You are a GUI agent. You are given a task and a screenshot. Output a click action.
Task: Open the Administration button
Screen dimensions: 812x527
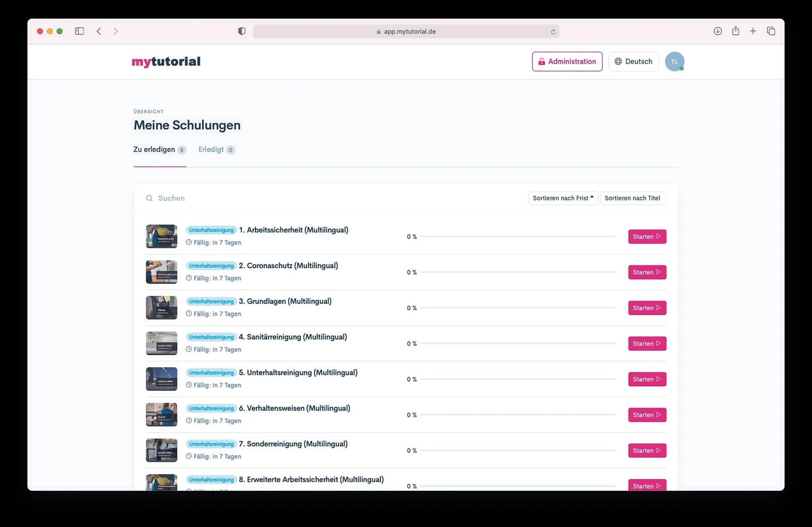[567, 62]
